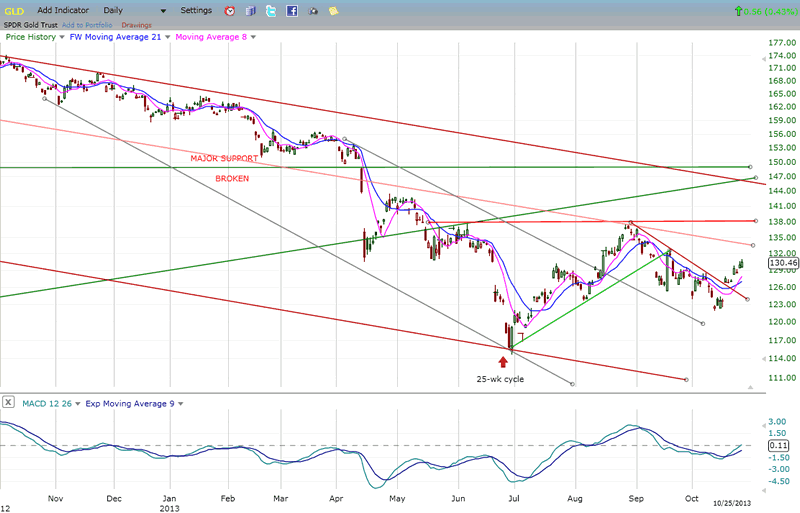Close the MACD indicator panel
The width and height of the screenshot is (800, 513).
[8, 402]
